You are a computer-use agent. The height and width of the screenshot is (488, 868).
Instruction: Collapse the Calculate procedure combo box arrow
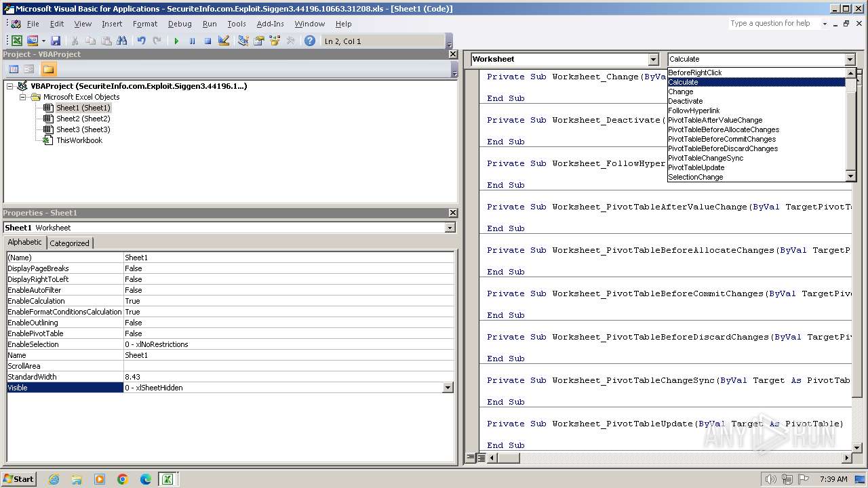coord(850,60)
